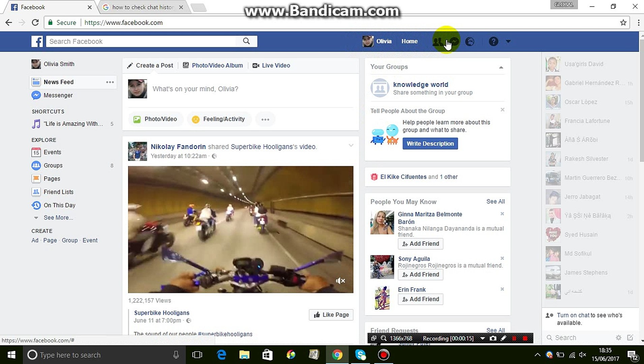Collapse the Your Groups panel

[x=501, y=67]
